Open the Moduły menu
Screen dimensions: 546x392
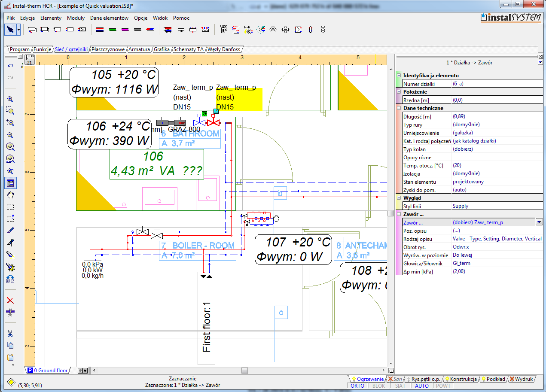(76, 18)
